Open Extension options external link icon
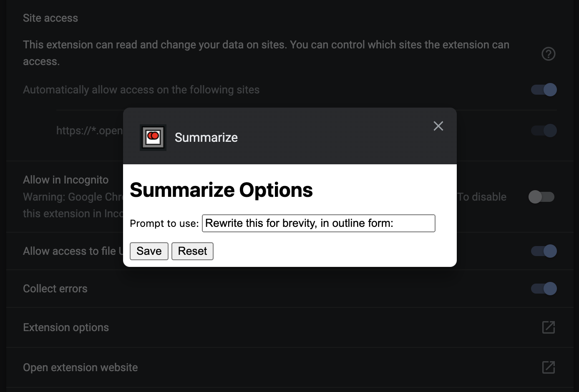Viewport: 579px width, 392px height. pos(548,327)
